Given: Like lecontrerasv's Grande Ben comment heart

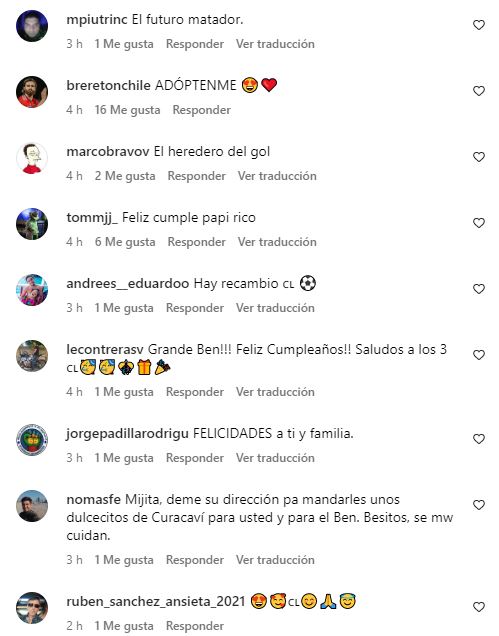Looking at the screenshot, I should click(479, 355).
